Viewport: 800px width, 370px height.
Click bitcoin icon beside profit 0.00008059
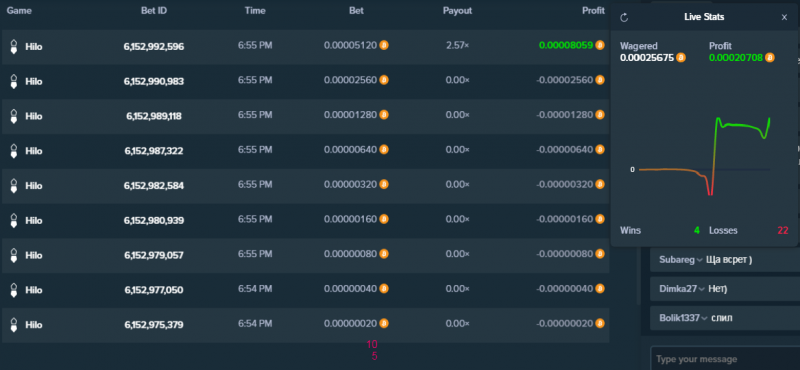tap(599, 45)
